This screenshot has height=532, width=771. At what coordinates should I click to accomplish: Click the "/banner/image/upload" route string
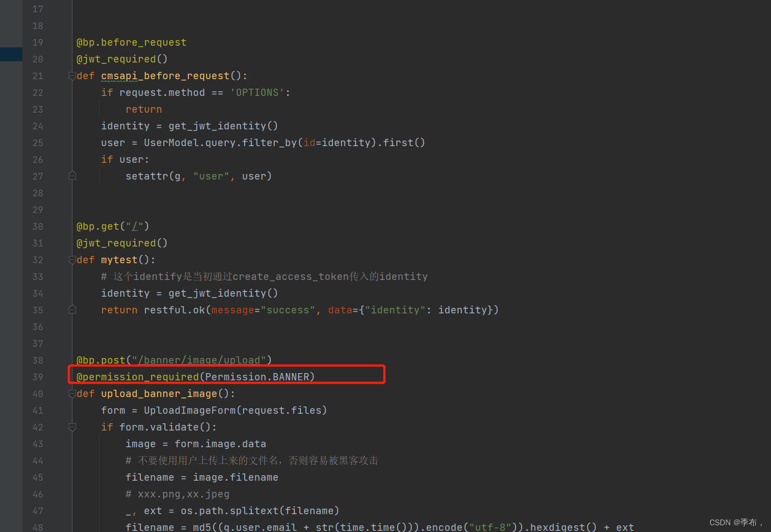[x=199, y=360]
